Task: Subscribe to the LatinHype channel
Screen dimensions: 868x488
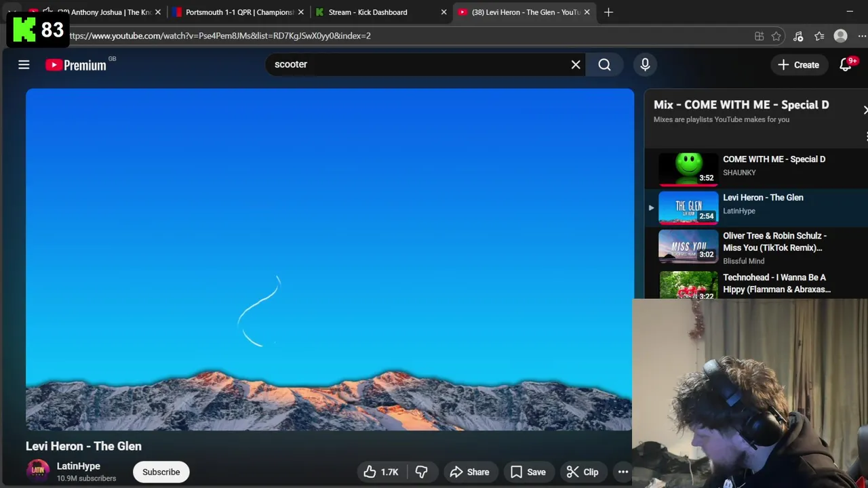Action: tap(161, 472)
